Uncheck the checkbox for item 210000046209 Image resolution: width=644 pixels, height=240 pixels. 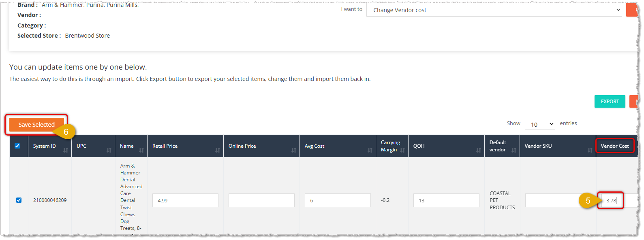pyautogui.click(x=19, y=200)
